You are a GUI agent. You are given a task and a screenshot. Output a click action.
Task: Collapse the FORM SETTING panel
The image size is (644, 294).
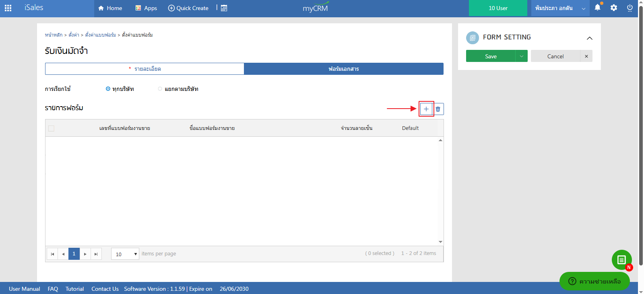tap(589, 38)
